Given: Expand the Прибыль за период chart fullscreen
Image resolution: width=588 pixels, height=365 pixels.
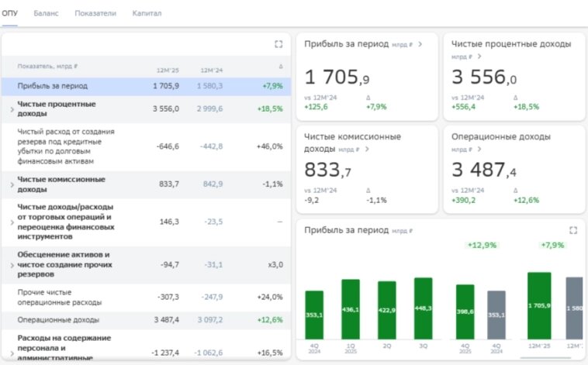Looking at the screenshot, I should point(573,230).
